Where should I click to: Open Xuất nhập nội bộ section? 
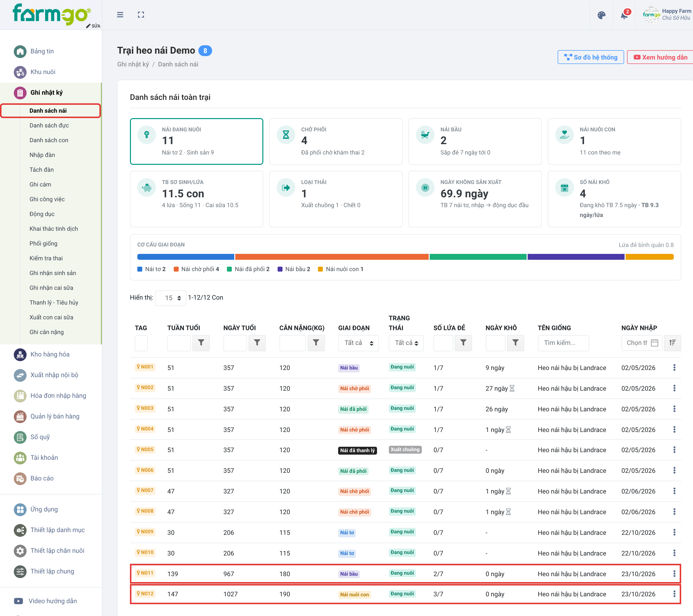54,375
